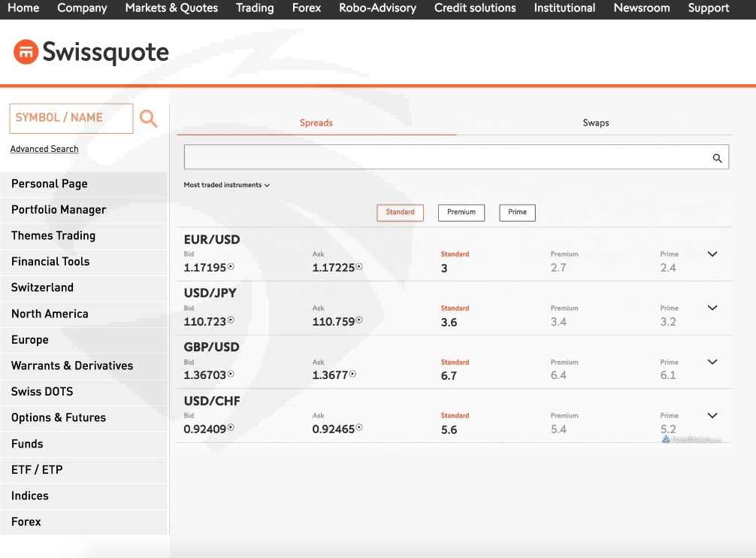Click the small icon beside GBP/USD ask price
This screenshot has width=756, height=558.
[352, 375]
